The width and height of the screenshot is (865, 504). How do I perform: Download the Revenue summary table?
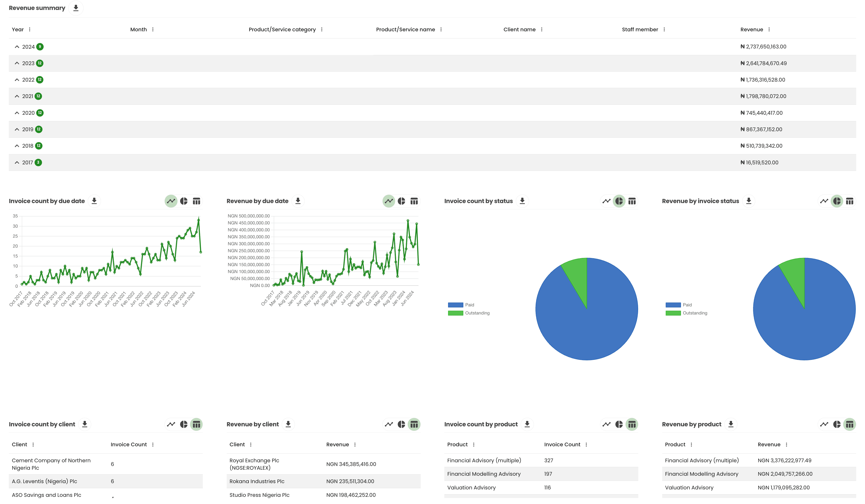pyautogui.click(x=76, y=8)
